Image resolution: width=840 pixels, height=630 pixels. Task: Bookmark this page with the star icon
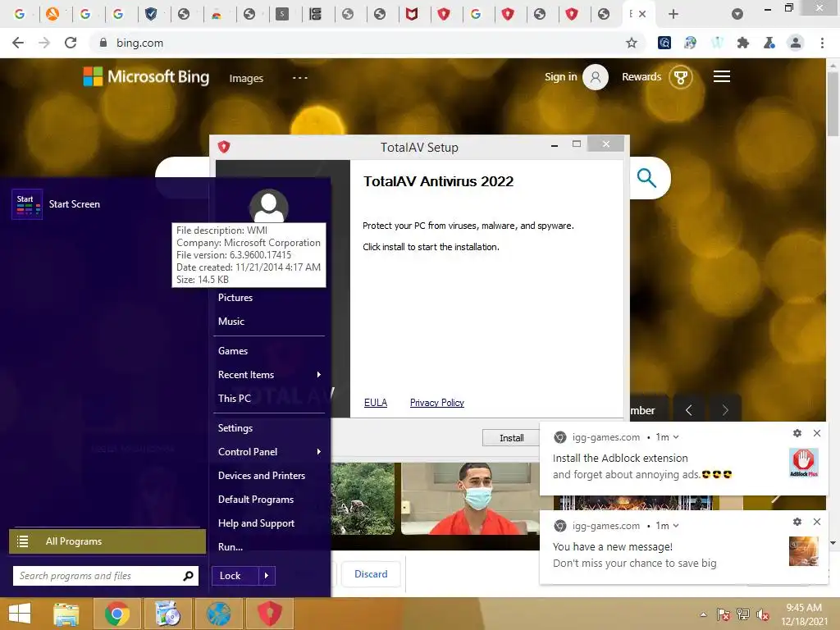click(x=632, y=43)
